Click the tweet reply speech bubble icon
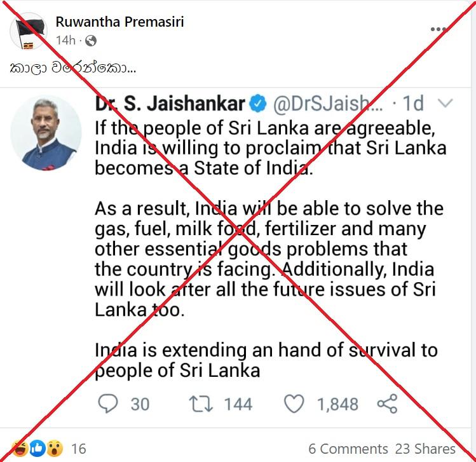476x462 pixels. pyautogui.click(x=108, y=404)
